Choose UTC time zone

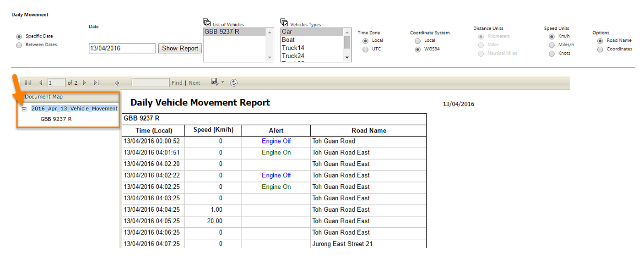pos(365,49)
